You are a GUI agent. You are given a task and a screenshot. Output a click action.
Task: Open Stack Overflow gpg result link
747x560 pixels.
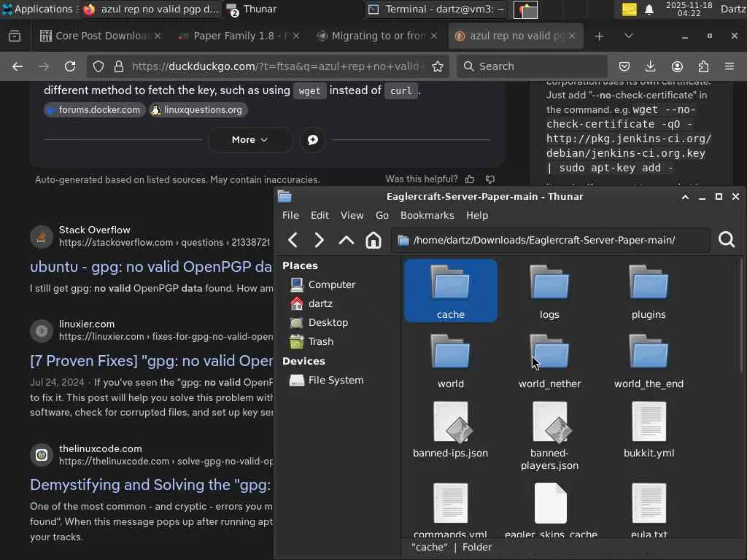(151, 267)
